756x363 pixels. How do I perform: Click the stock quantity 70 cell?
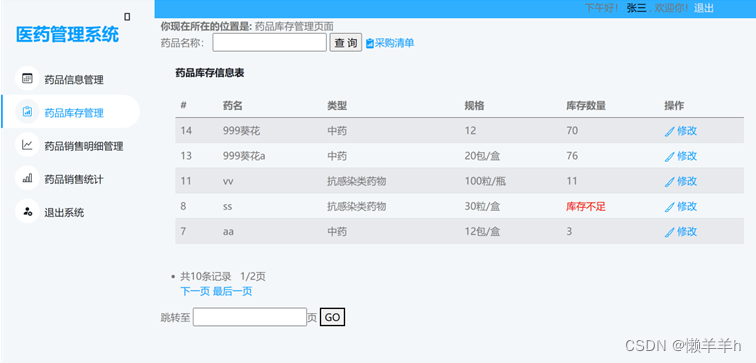click(572, 131)
